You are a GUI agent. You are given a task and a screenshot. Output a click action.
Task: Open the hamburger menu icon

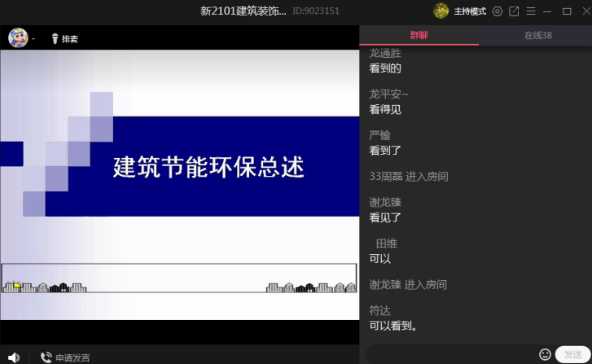pyautogui.click(x=531, y=11)
